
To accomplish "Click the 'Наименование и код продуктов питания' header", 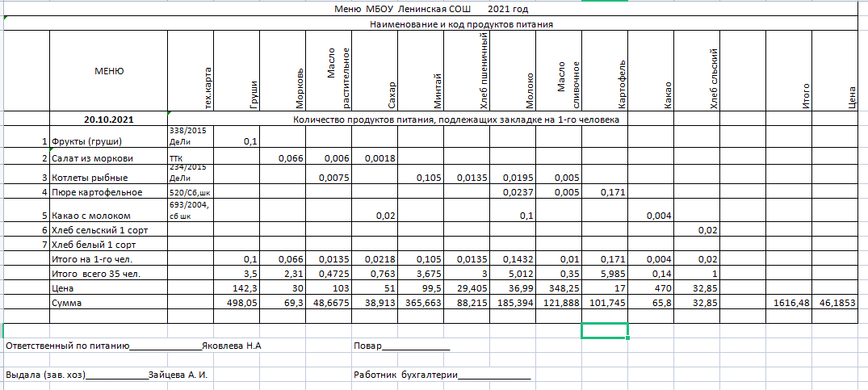I will pyautogui.click(x=460, y=24).
